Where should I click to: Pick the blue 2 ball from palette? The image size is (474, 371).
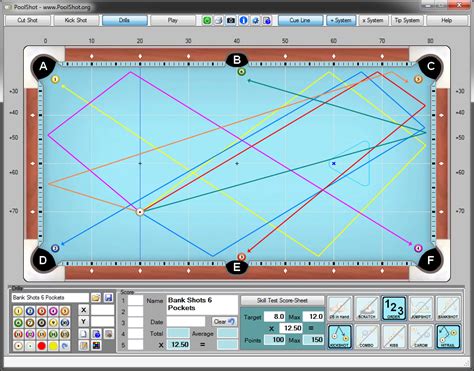tap(30, 311)
